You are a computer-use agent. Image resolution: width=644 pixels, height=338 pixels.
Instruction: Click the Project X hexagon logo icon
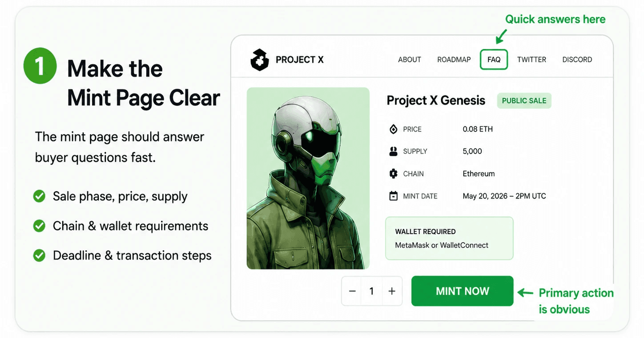click(260, 60)
